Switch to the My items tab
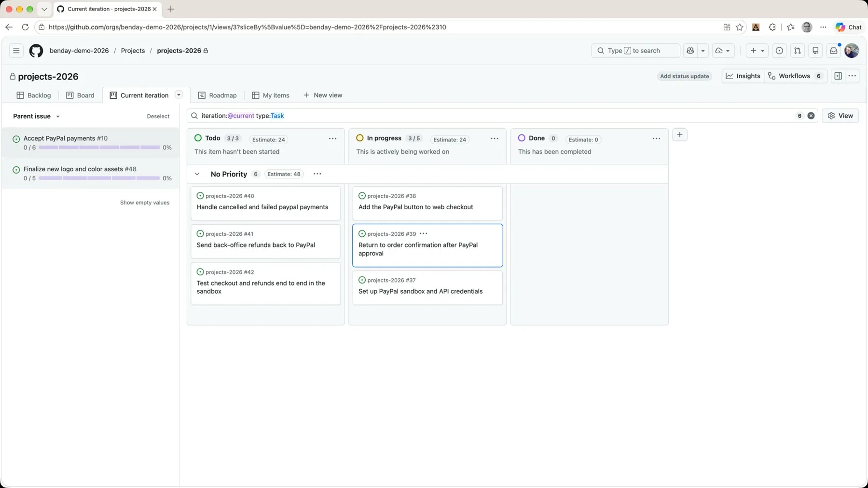Image resolution: width=868 pixels, height=488 pixels. [x=271, y=95]
